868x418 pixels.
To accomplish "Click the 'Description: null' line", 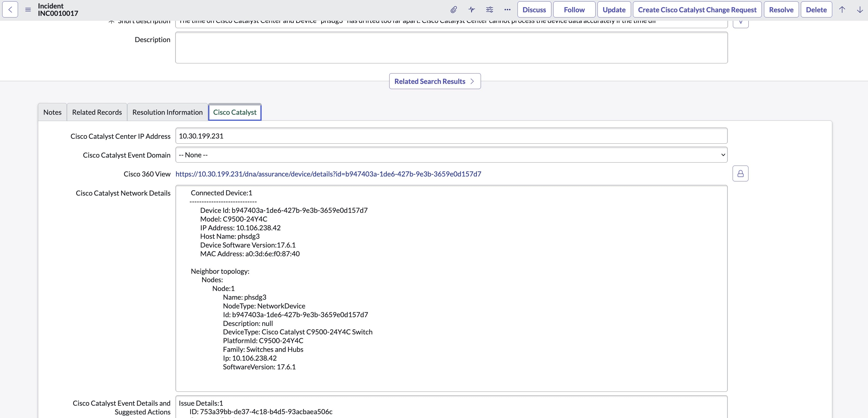I will tap(248, 323).
